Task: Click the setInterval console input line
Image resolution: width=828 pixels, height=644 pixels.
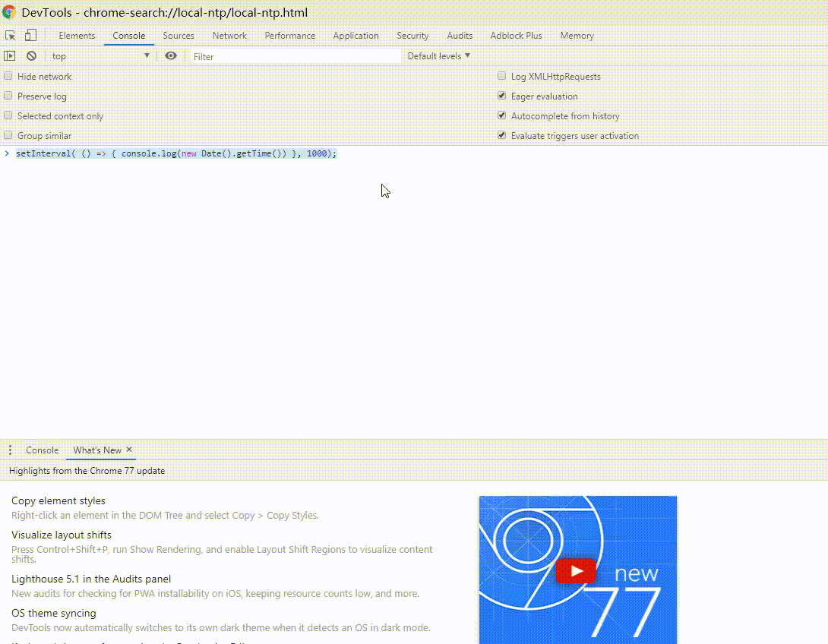Action: [175, 153]
